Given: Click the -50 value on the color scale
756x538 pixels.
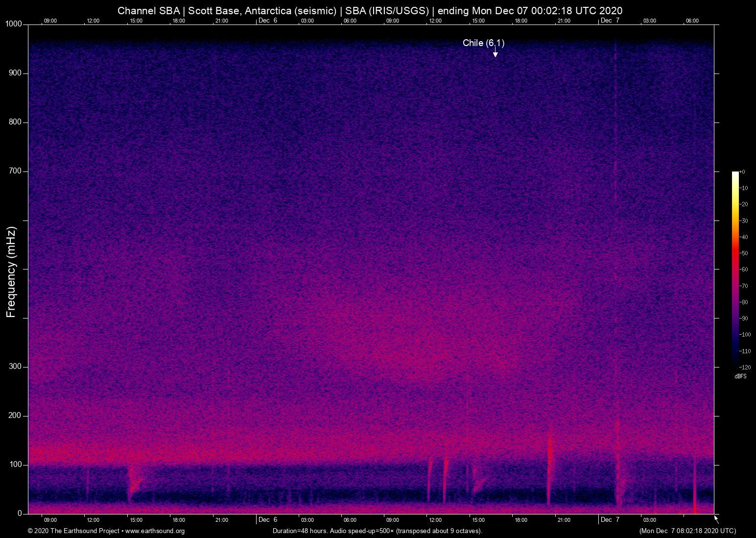Looking at the screenshot, I should (x=744, y=253).
